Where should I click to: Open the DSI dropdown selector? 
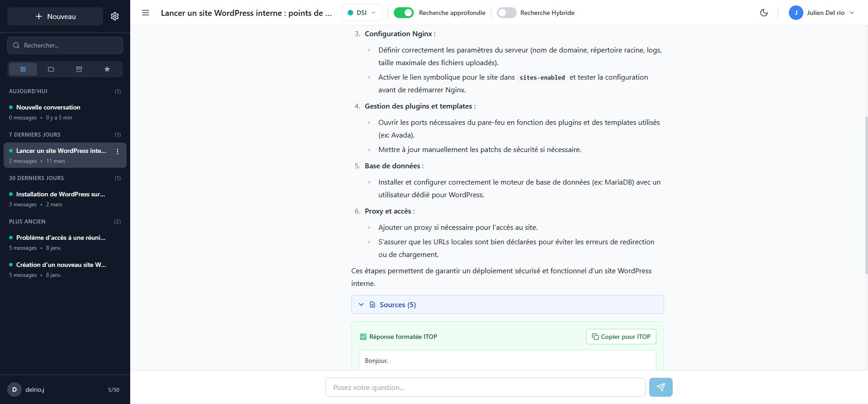(362, 13)
